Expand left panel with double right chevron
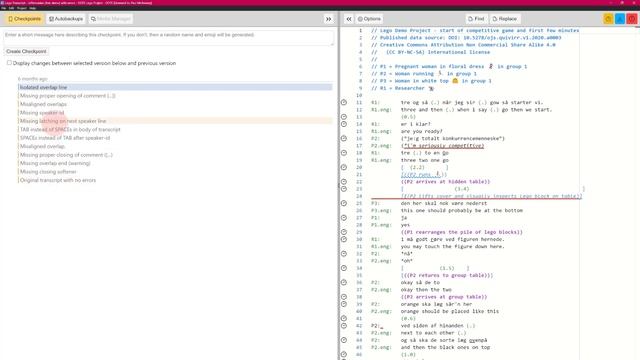Viewport: 640px width, 360px height. tap(329, 19)
